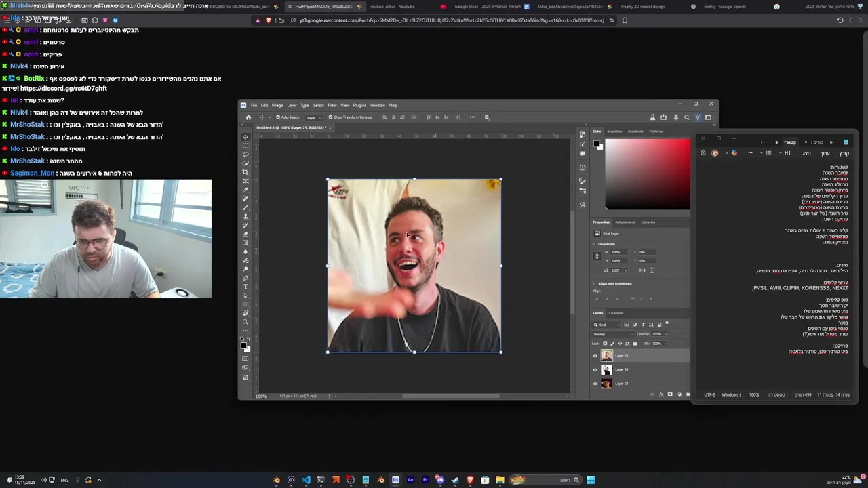The height and width of the screenshot is (488, 868).
Task: Open the rotation angle dropdown
Action: click(x=626, y=270)
